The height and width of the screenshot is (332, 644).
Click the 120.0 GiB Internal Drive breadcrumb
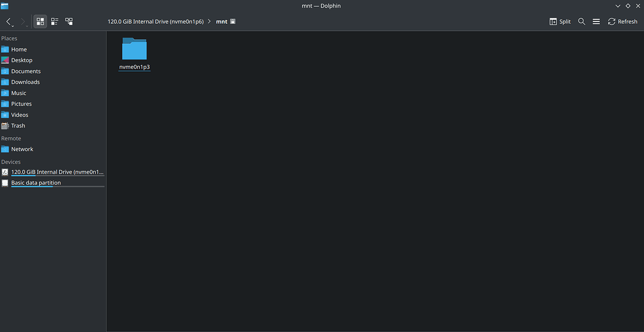pyautogui.click(x=155, y=22)
